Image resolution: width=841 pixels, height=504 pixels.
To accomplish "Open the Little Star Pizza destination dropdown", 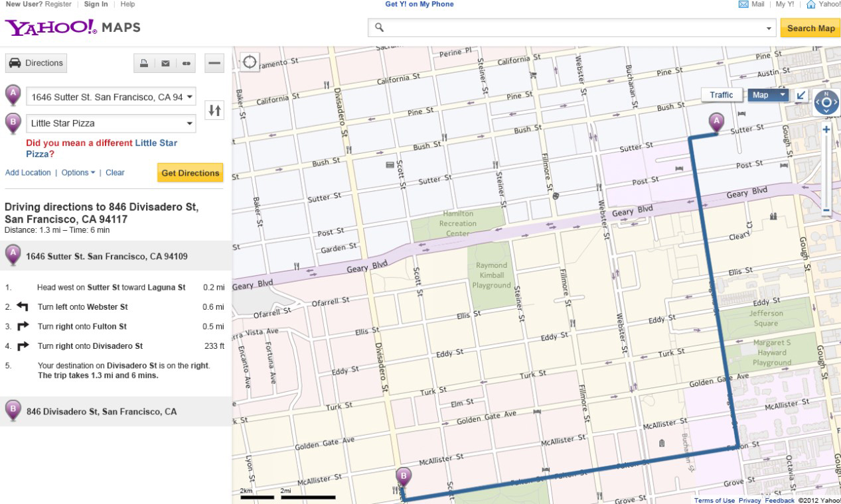I will 190,123.
